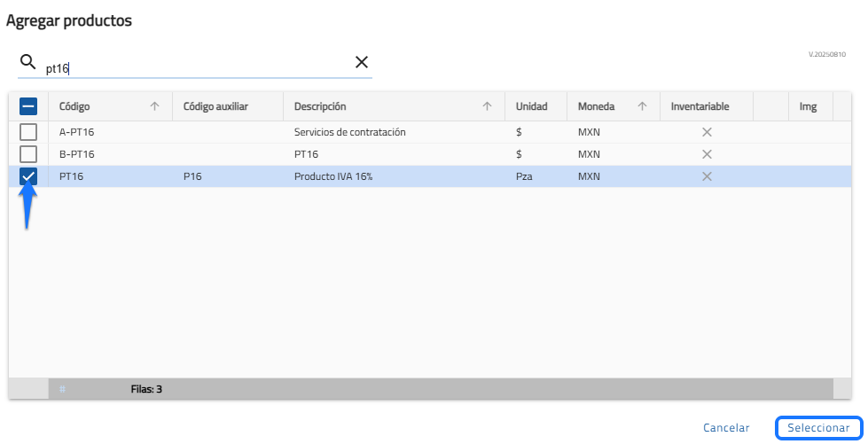Sort by Moneda using the arrow
868x444 pixels.
642,106
